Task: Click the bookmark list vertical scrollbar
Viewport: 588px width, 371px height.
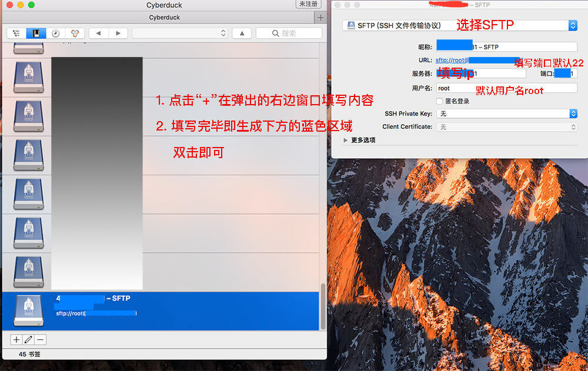Action: click(x=322, y=307)
